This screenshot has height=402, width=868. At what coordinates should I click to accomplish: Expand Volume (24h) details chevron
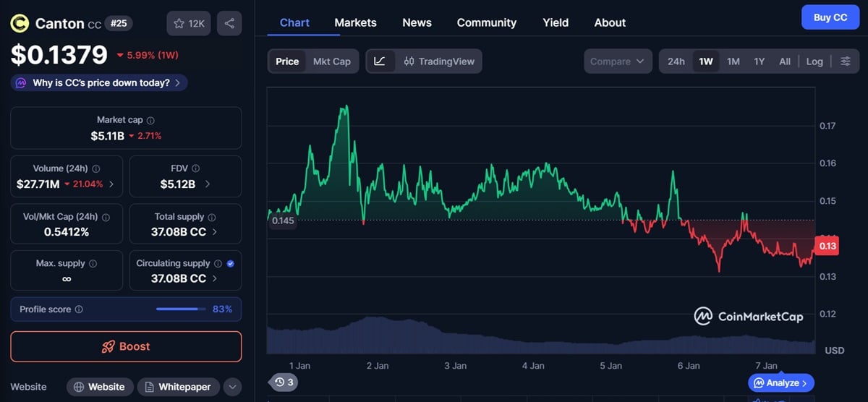(111, 184)
